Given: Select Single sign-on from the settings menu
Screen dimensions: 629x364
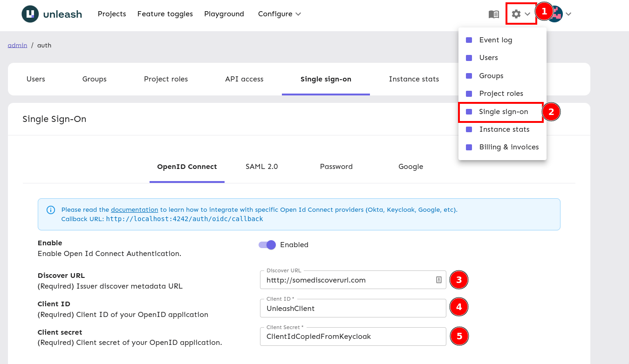Looking at the screenshot, I should point(503,112).
